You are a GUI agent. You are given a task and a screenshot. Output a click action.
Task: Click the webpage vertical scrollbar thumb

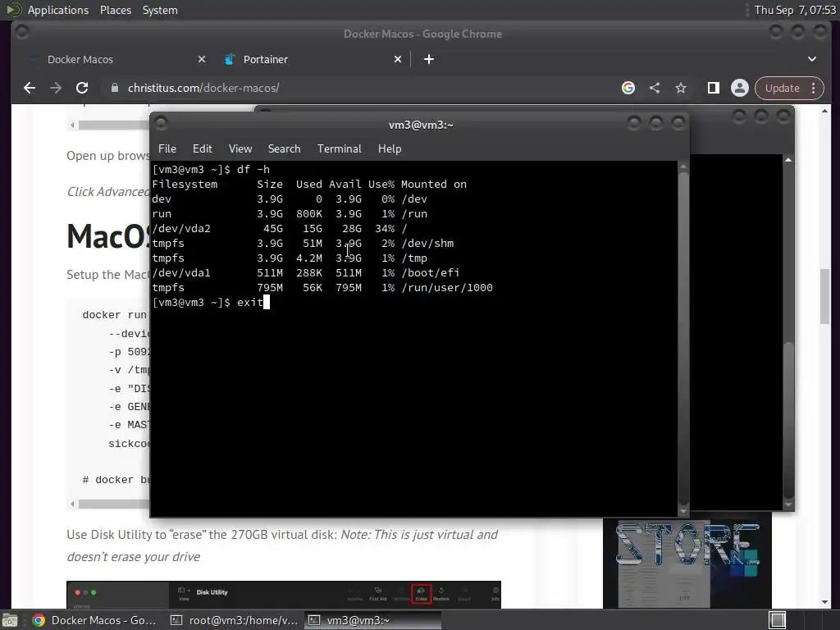[824, 296]
